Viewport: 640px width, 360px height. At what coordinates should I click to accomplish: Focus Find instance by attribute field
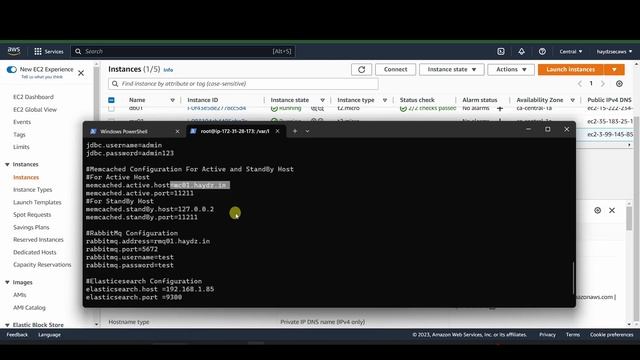click(x=243, y=84)
